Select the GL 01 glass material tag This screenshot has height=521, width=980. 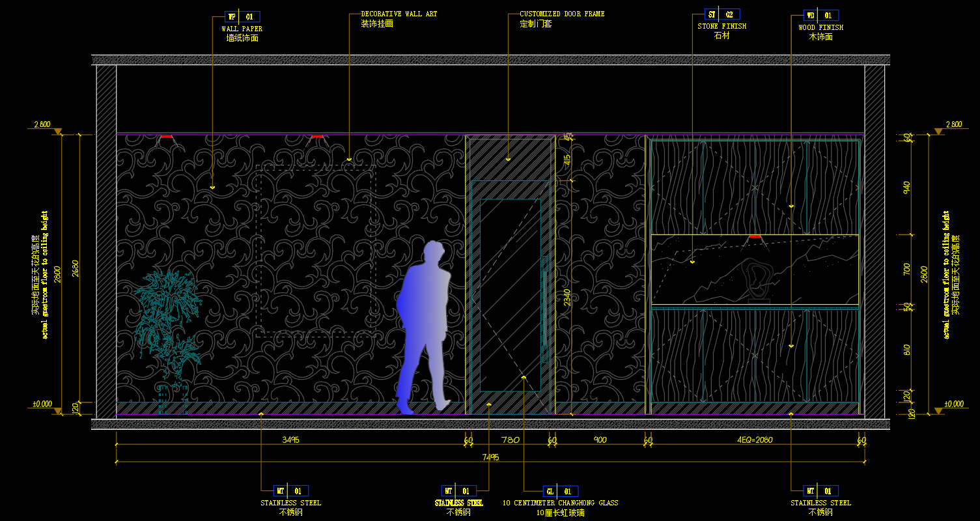(x=561, y=491)
